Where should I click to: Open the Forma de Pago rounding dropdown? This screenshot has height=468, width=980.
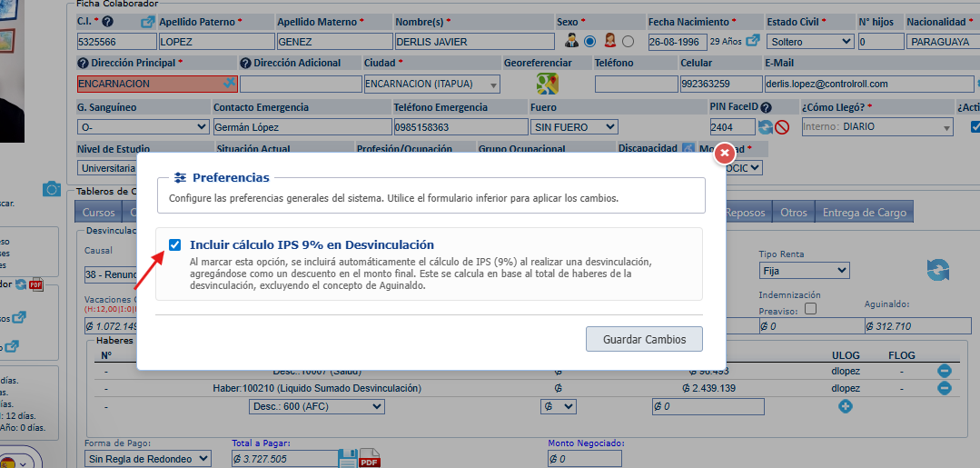click(x=146, y=459)
